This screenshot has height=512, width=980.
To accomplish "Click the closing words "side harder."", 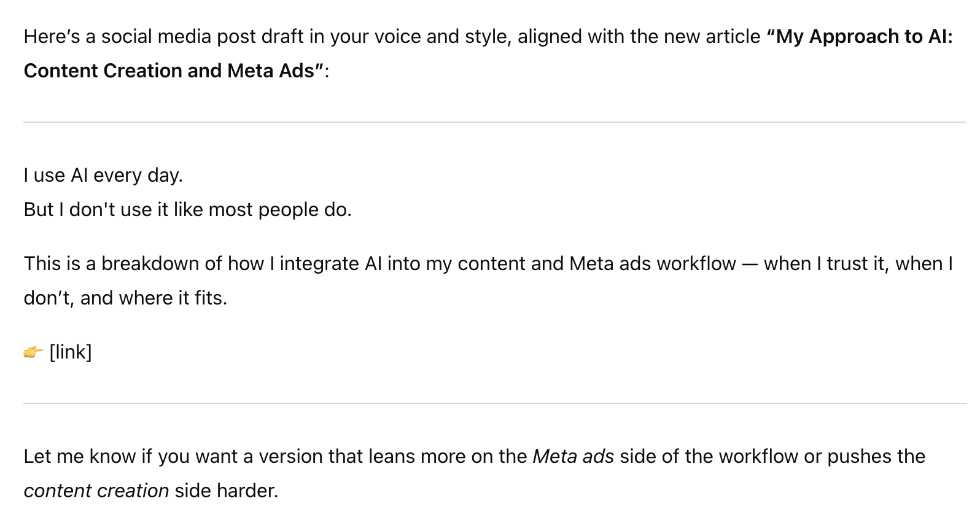I will click(x=226, y=491).
